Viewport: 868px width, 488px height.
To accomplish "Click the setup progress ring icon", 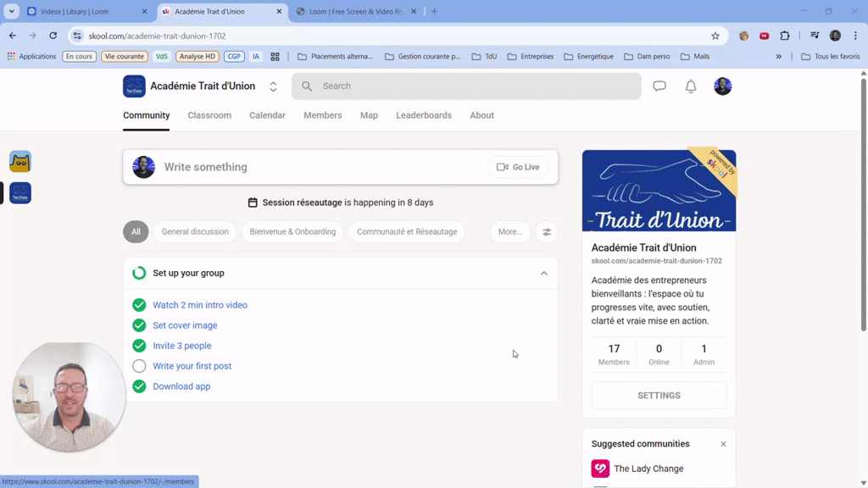I will pyautogui.click(x=139, y=274).
